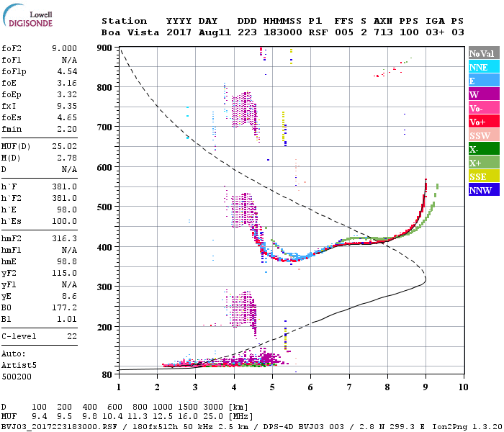Screen dimensions: 504x432
Task: Click the AXN value 713
Action: (x=383, y=32)
